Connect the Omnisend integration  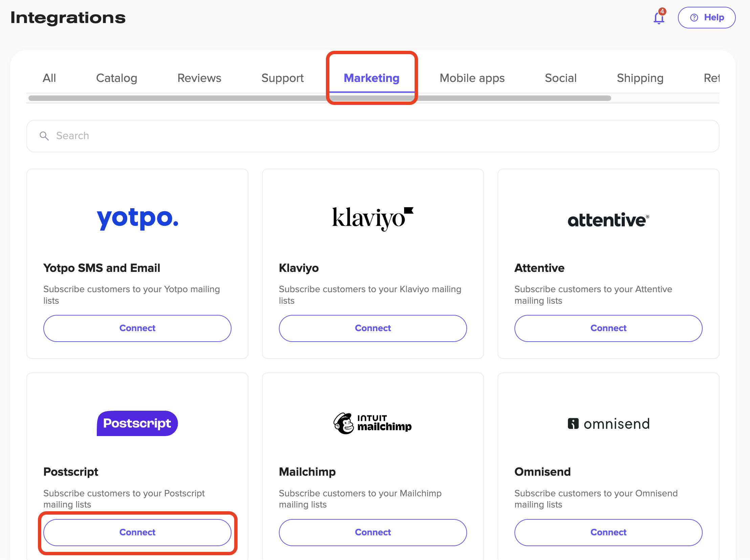(x=608, y=532)
